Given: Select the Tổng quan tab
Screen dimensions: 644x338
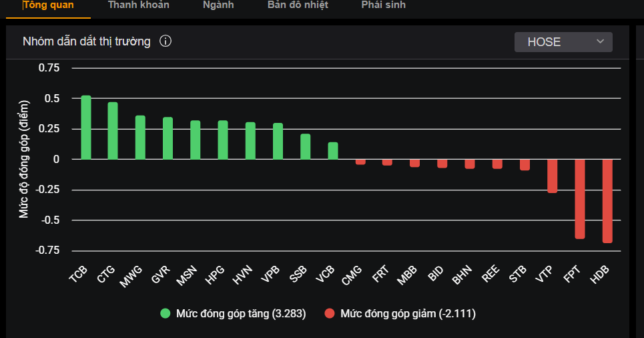Looking at the screenshot, I should pyautogui.click(x=48, y=5).
